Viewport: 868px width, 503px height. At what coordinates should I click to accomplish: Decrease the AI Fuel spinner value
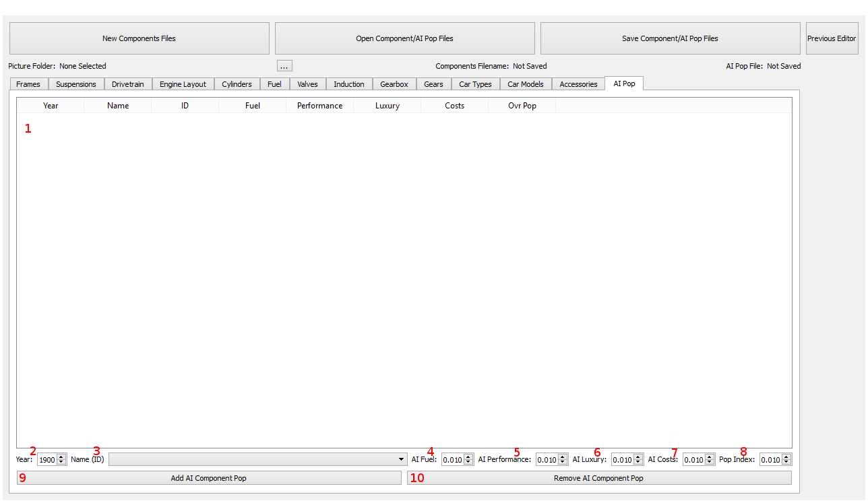pyautogui.click(x=468, y=463)
